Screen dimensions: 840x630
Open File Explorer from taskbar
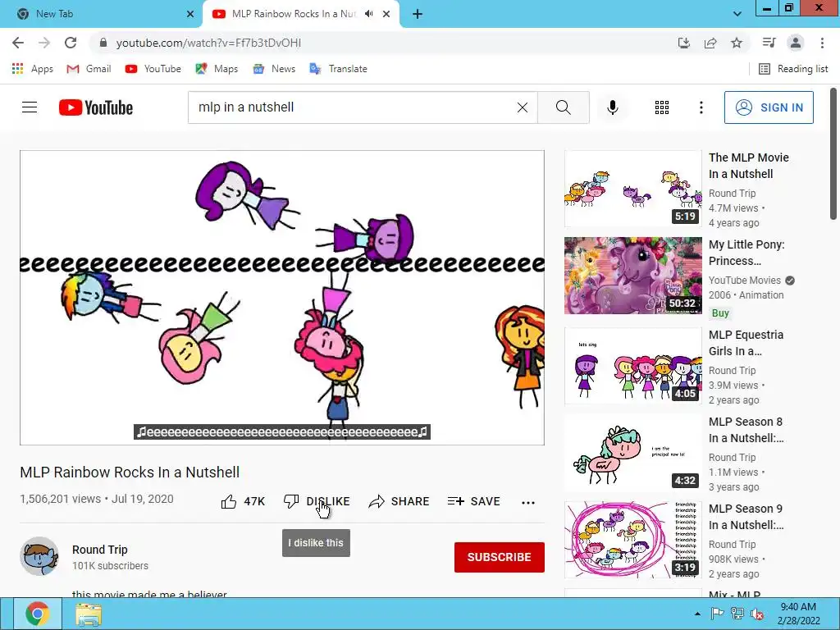89,614
